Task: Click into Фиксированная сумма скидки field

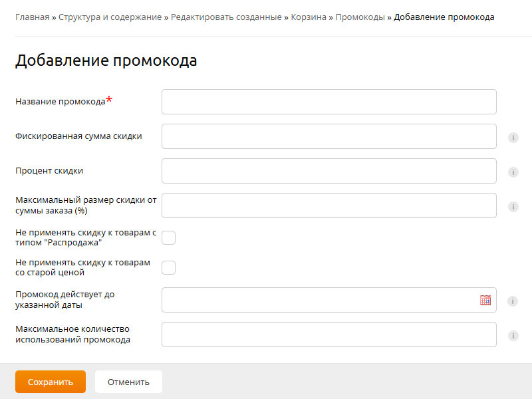Action: pyautogui.click(x=329, y=136)
